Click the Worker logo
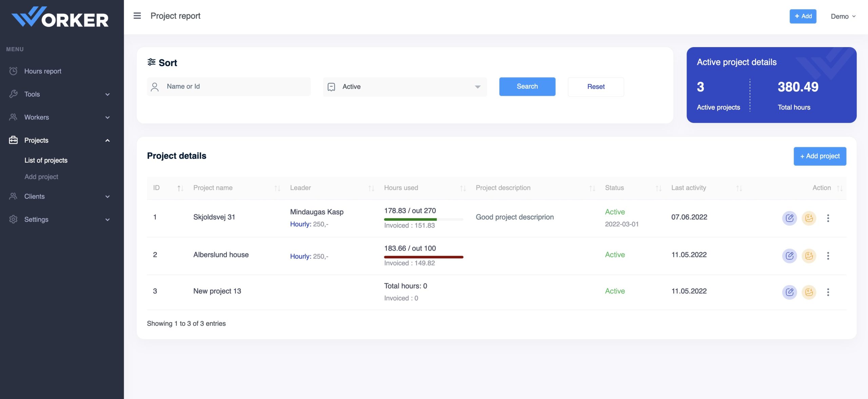 click(x=60, y=17)
